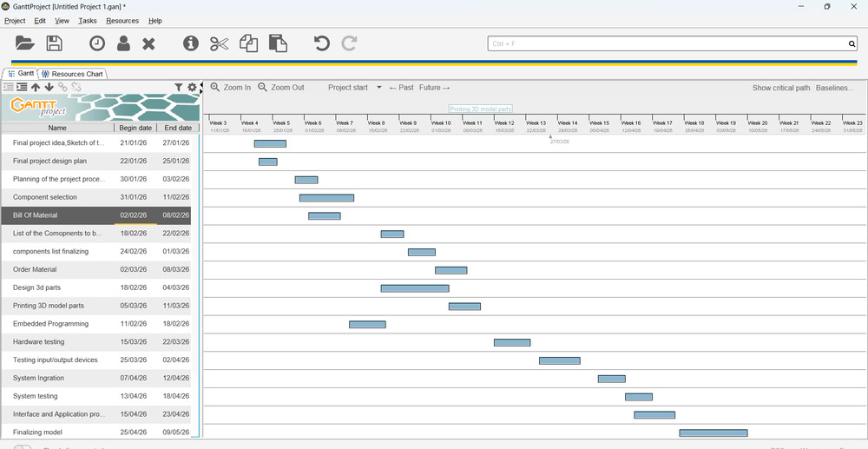Open the Edit menu
Image resolution: width=868 pixels, height=449 pixels.
40,21
